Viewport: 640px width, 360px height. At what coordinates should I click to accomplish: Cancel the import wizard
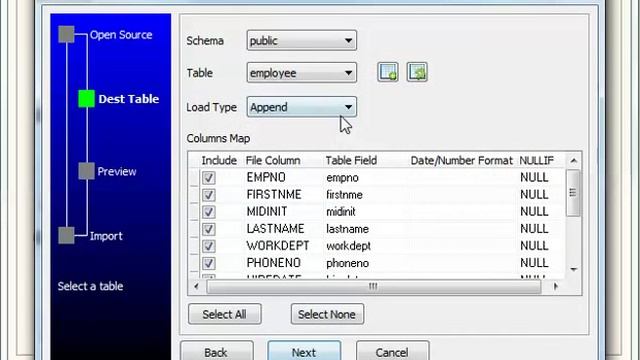click(392, 352)
